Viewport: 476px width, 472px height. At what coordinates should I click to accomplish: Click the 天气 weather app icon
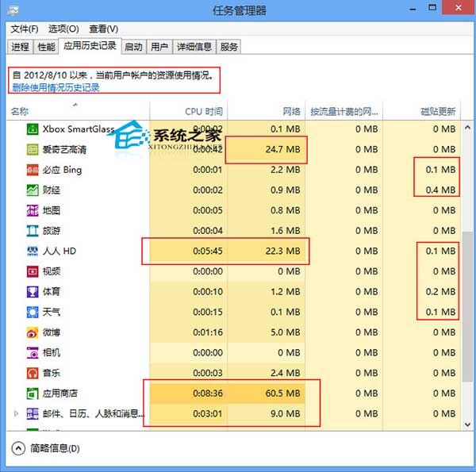click(x=33, y=312)
